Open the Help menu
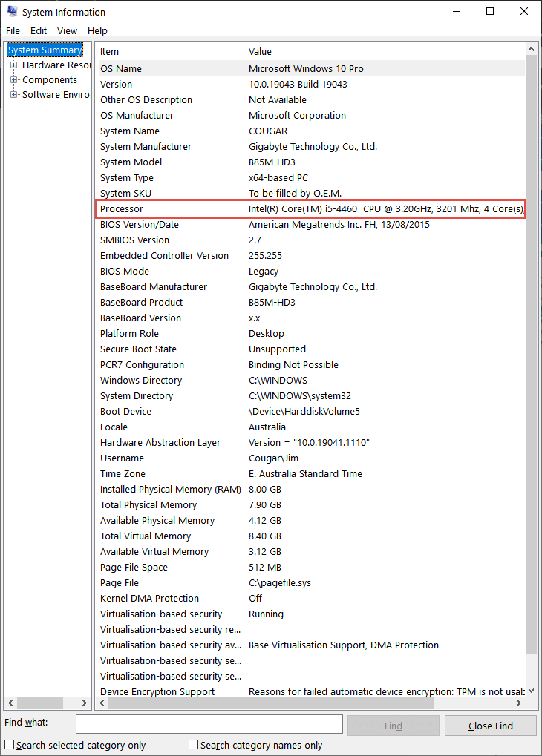542x756 pixels. point(97,31)
